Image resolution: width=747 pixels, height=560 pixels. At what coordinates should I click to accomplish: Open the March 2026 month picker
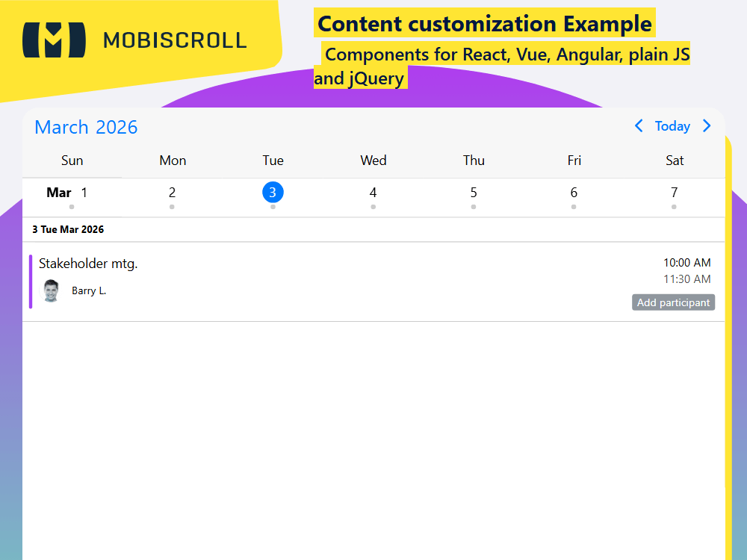85,127
